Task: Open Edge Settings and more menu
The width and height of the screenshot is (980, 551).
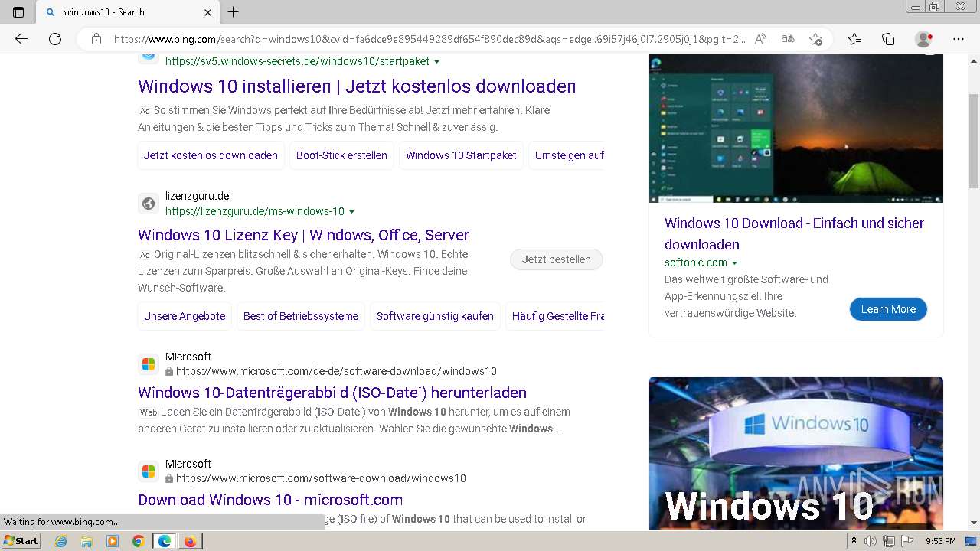Action: click(959, 39)
